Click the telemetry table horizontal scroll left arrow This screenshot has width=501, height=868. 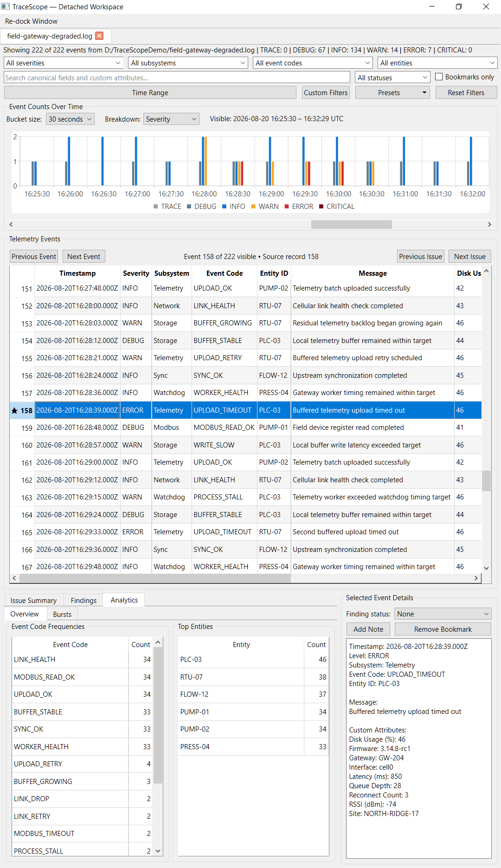coord(14,578)
